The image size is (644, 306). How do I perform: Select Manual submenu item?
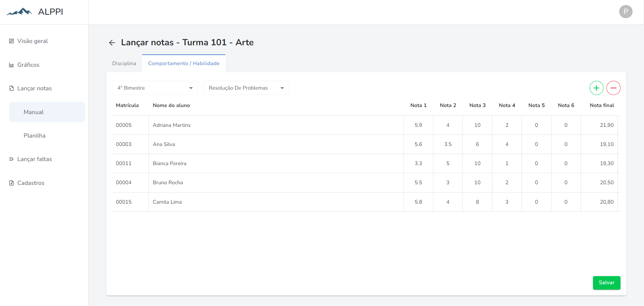[x=47, y=112]
